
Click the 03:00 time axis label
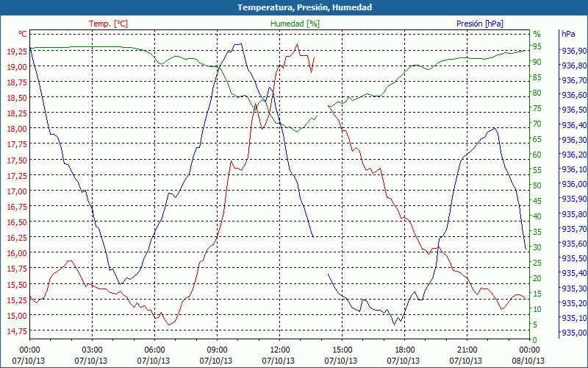coord(92,350)
